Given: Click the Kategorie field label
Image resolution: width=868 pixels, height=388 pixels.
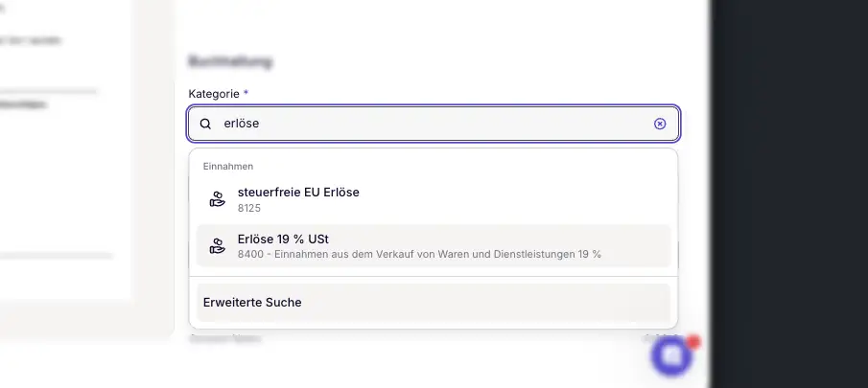Looking at the screenshot, I should click(x=214, y=94).
